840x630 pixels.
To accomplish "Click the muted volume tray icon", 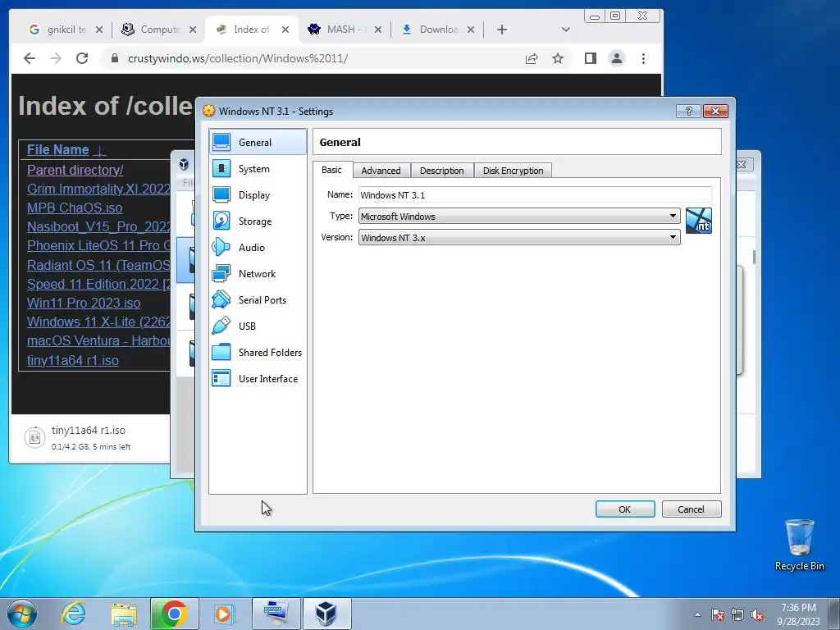I will pos(757,614).
